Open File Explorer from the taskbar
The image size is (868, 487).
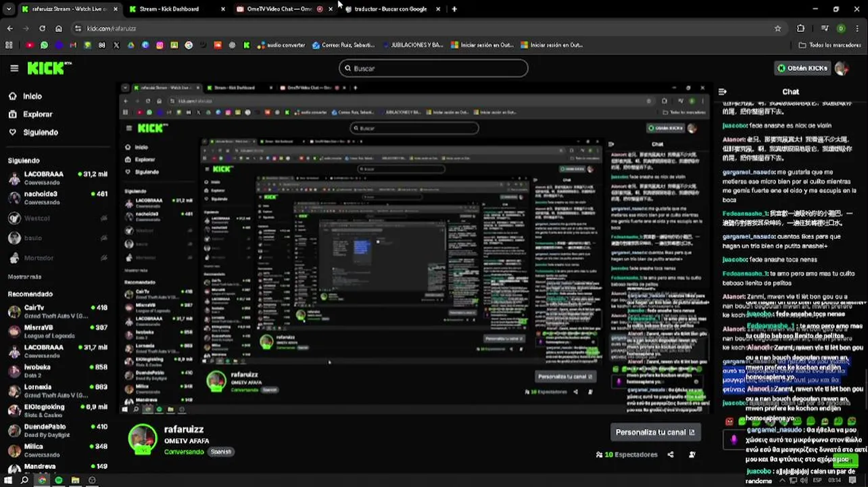coord(75,480)
